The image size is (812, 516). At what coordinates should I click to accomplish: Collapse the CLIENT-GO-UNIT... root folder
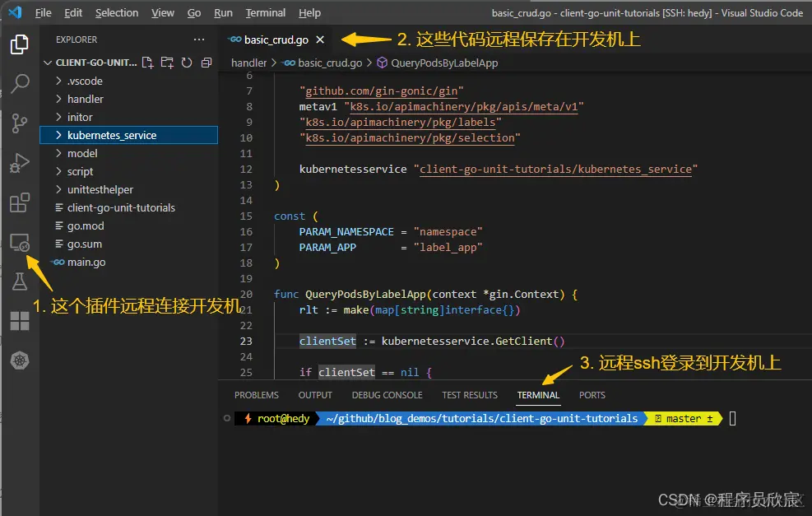(48, 63)
